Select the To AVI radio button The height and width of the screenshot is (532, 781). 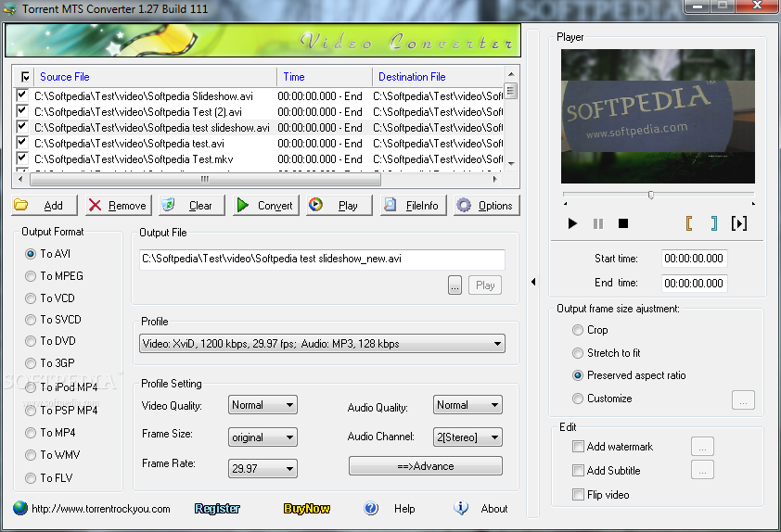click(x=31, y=254)
